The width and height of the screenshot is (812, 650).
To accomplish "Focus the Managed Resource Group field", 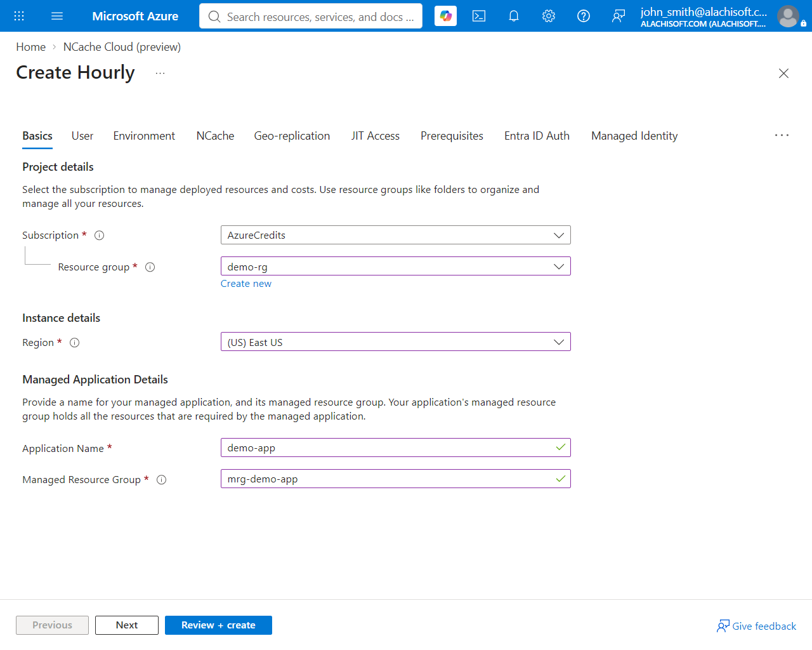I will pyautogui.click(x=396, y=479).
